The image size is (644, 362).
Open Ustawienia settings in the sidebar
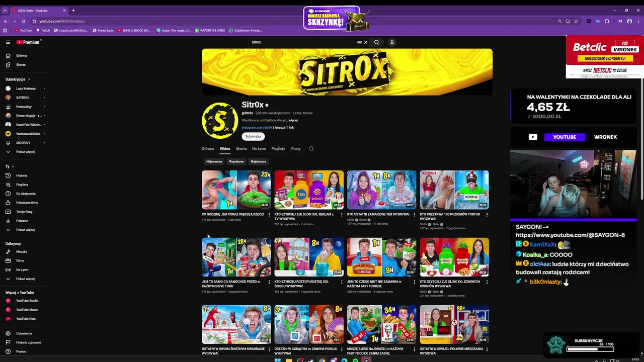click(25, 333)
